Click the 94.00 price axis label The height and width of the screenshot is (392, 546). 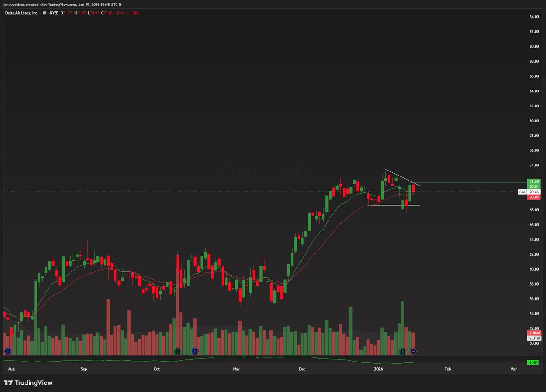click(534, 17)
